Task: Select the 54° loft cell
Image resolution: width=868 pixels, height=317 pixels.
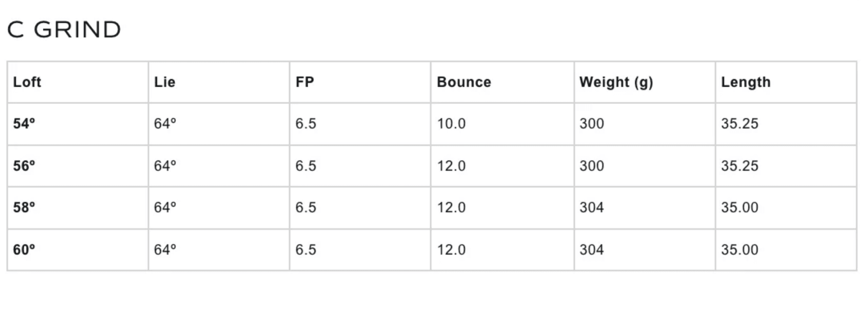Action: pyautogui.click(x=24, y=124)
